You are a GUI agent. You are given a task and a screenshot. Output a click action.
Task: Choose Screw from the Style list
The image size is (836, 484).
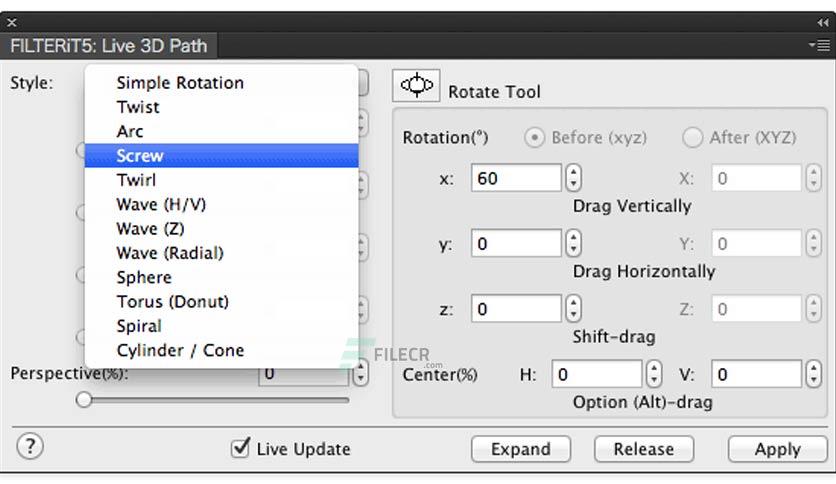tap(221, 156)
